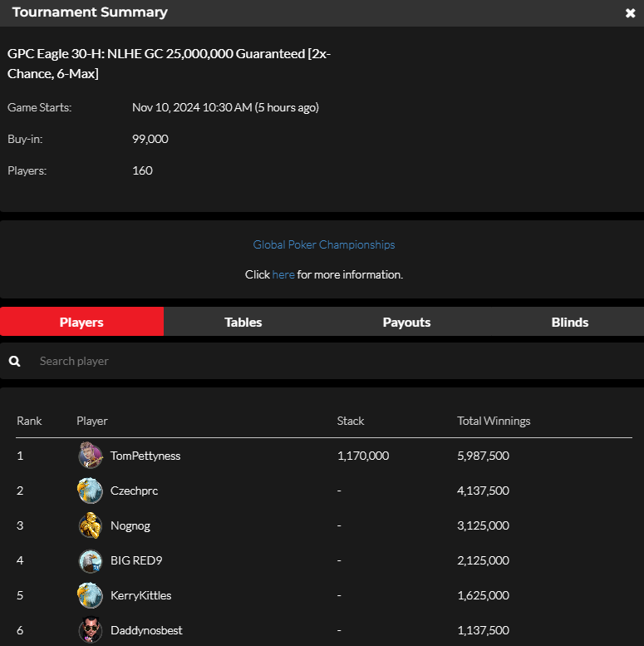Select the 5,987,500 winnings value
644x646 pixels.
pos(483,456)
